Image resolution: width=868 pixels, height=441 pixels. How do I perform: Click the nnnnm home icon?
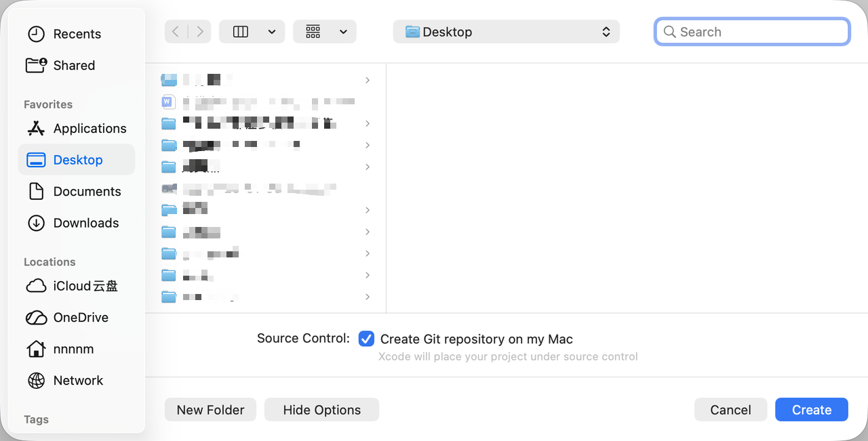coord(36,349)
